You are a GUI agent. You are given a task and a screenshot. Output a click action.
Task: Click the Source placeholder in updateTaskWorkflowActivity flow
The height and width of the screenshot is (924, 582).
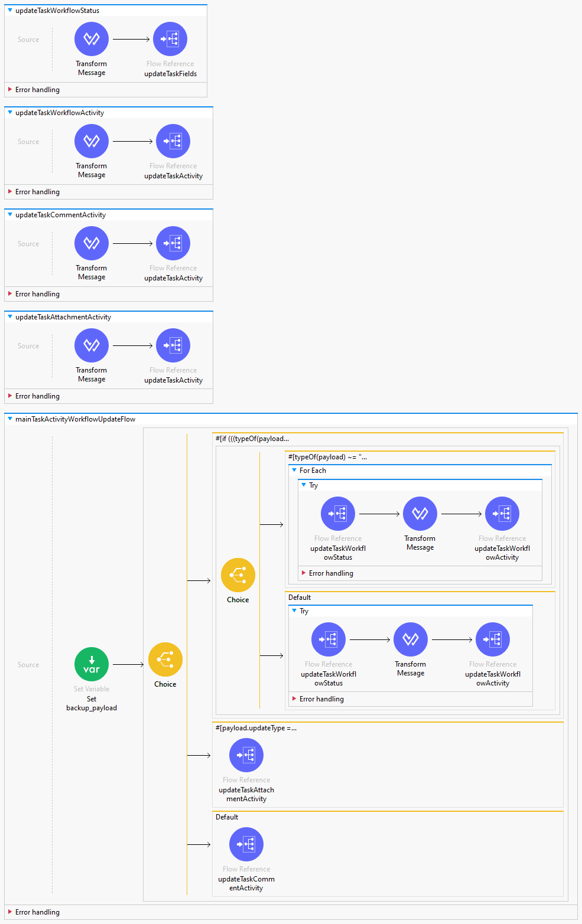(x=28, y=142)
